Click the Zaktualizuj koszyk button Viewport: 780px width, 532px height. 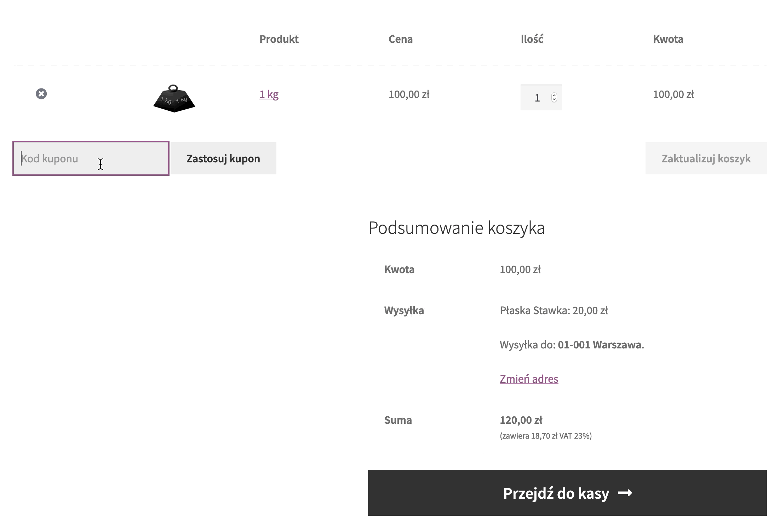pos(706,158)
